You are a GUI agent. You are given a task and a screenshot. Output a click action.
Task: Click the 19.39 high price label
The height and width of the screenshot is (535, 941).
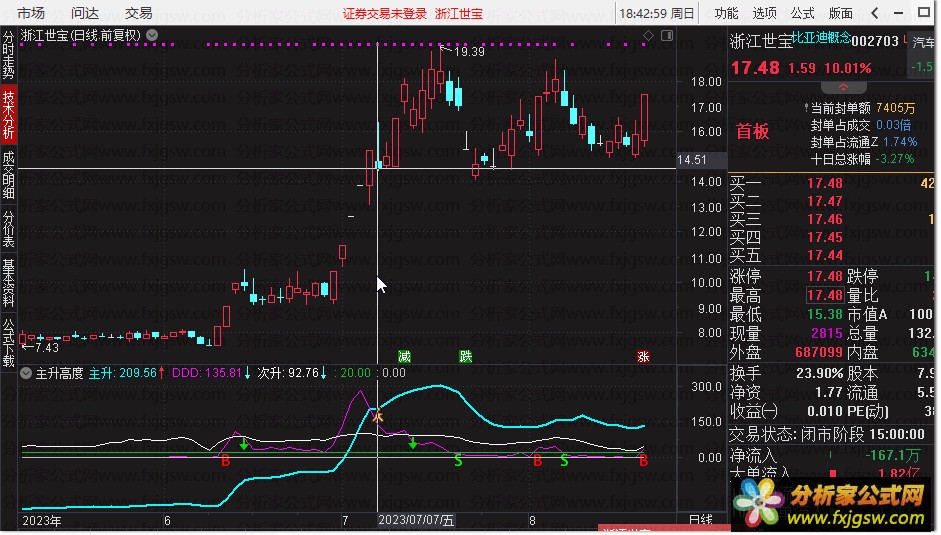[469, 52]
